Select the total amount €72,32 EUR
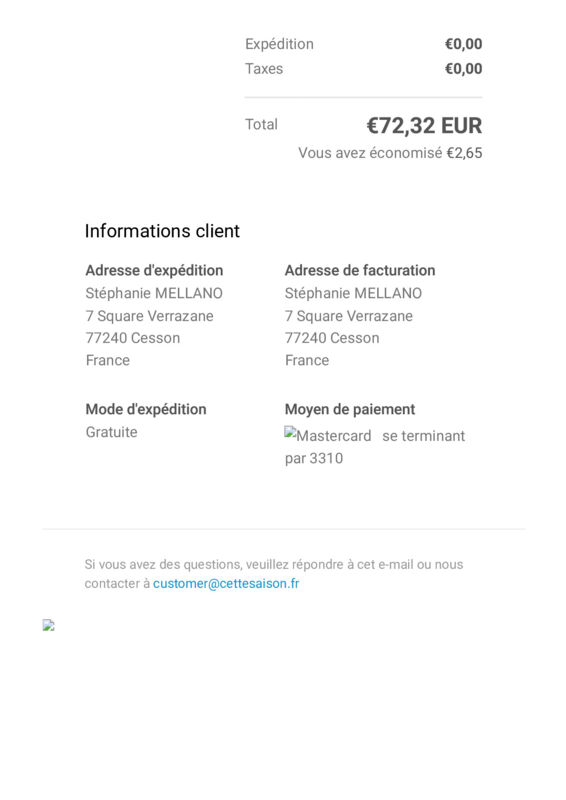The width and height of the screenshot is (566, 800). pos(424,126)
